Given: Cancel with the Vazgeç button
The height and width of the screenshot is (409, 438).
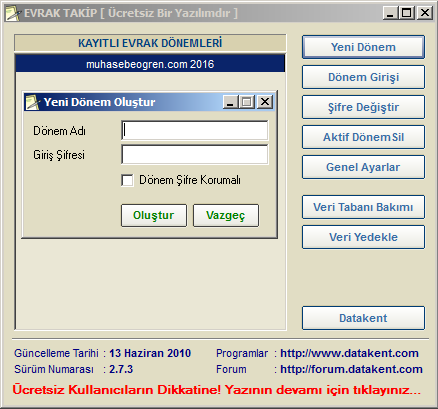Looking at the screenshot, I should click(226, 215).
